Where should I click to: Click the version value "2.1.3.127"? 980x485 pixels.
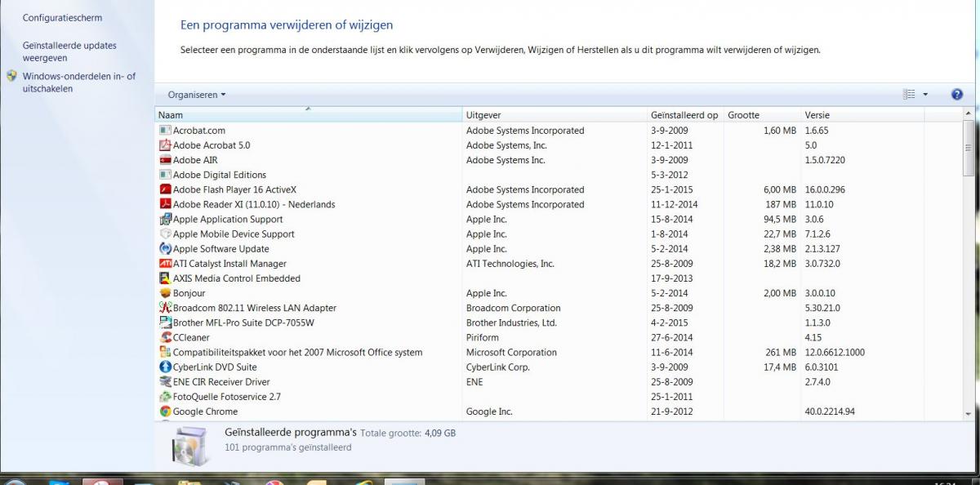[x=822, y=249]
